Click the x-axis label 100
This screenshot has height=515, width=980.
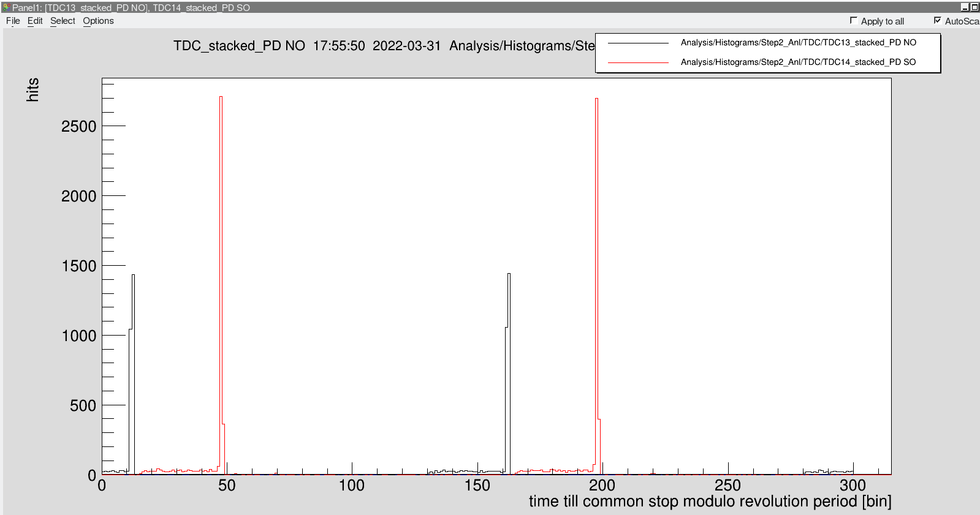352,486
